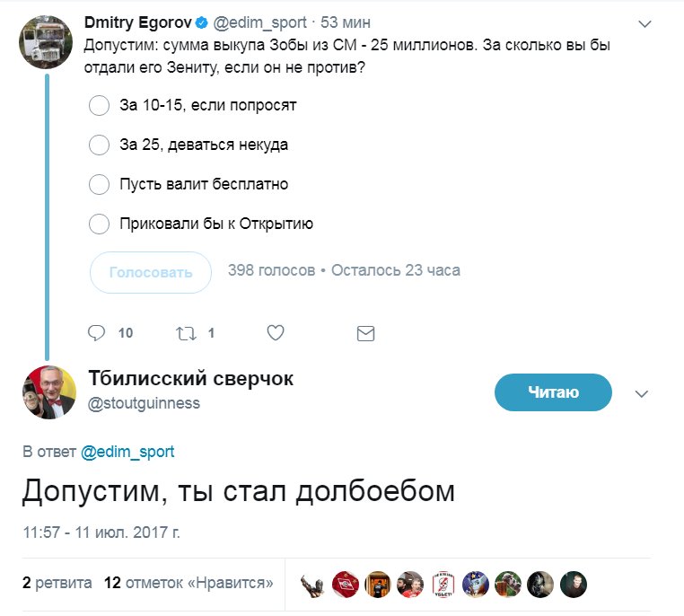Image resolution: width=684 pixels, height=616 pixels.
Task: Expand the poll tweet's options chevron
Action: (645, 22)
